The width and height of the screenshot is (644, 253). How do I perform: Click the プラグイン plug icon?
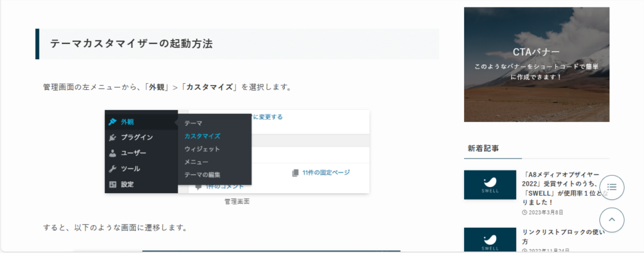click(x=112, y=137)
